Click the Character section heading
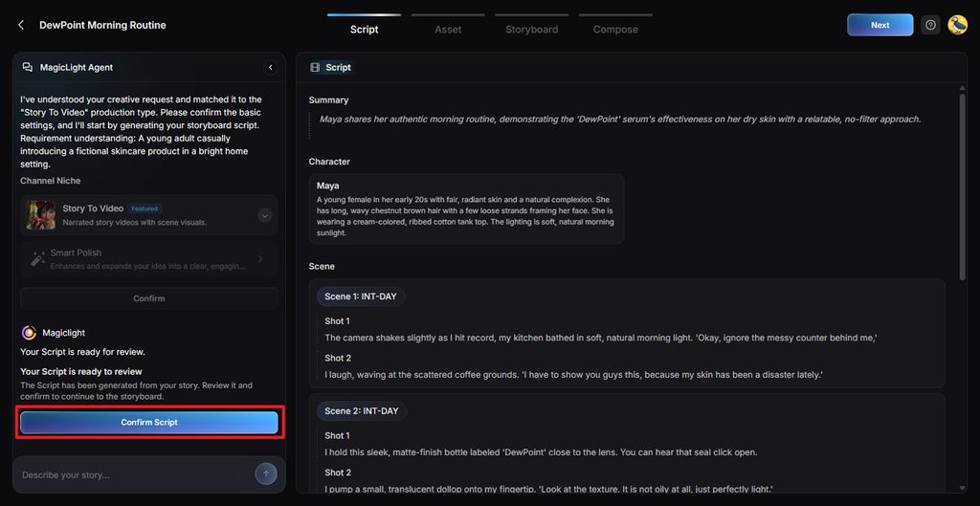The height and width of the screenshot is (506, 980). tap(329, 161)
